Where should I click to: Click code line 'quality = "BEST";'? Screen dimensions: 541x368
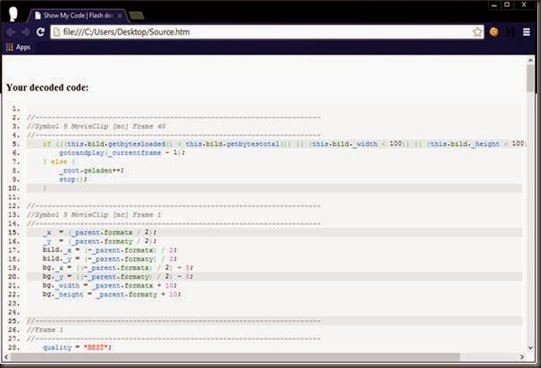point(77,347)
